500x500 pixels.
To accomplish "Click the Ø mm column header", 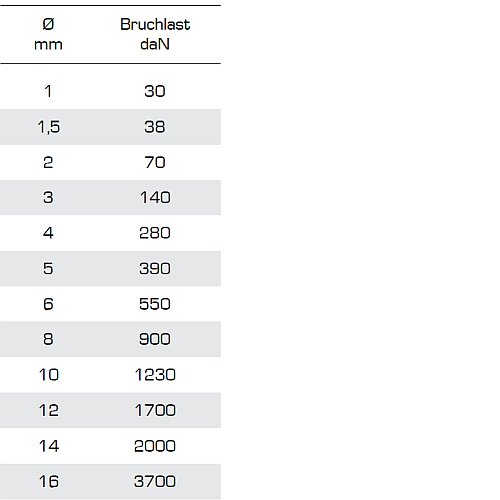I will pos(48,34).
